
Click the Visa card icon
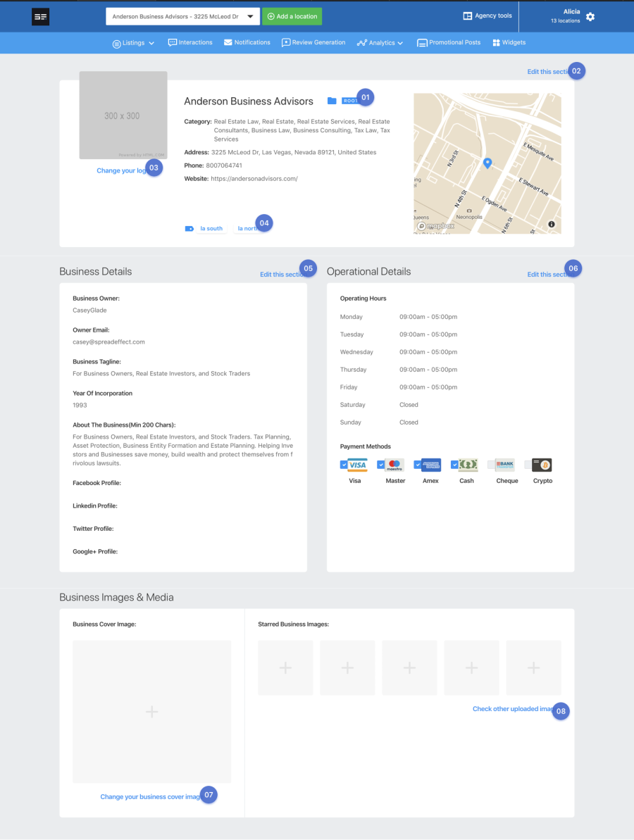click(357, 465)
